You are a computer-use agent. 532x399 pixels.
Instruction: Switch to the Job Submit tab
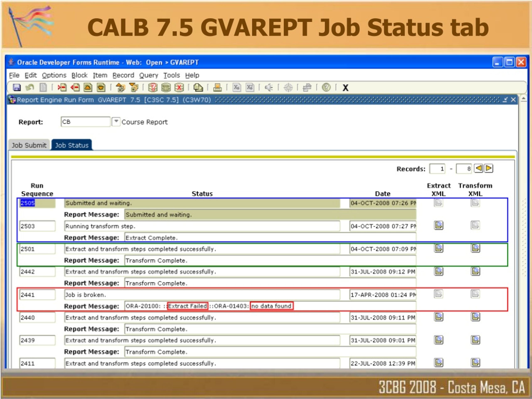point(29,145)
